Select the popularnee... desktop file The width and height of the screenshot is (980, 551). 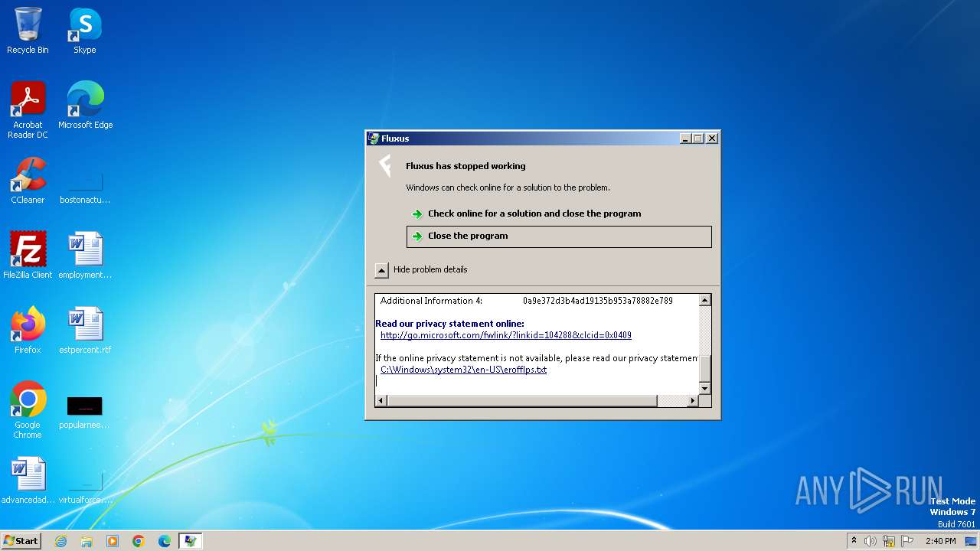click(x=85, y=412)
